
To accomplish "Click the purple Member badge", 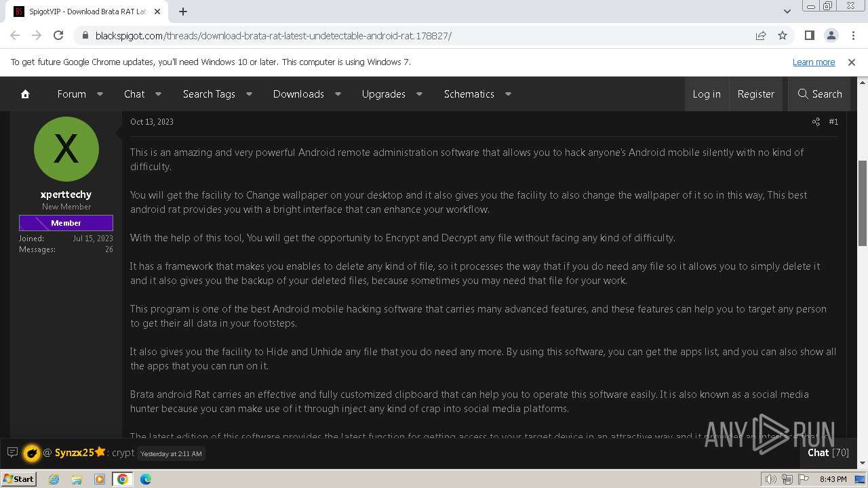I will point(66,223).
